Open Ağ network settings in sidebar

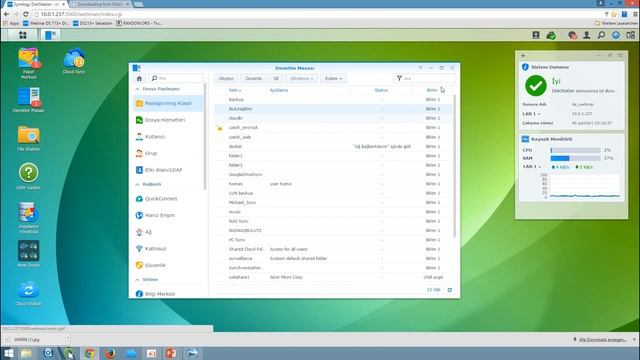[x=168, y=232]
